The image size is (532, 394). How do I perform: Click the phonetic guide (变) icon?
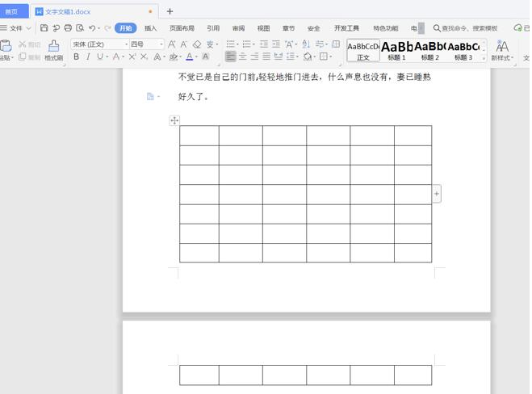click(210, 44)
